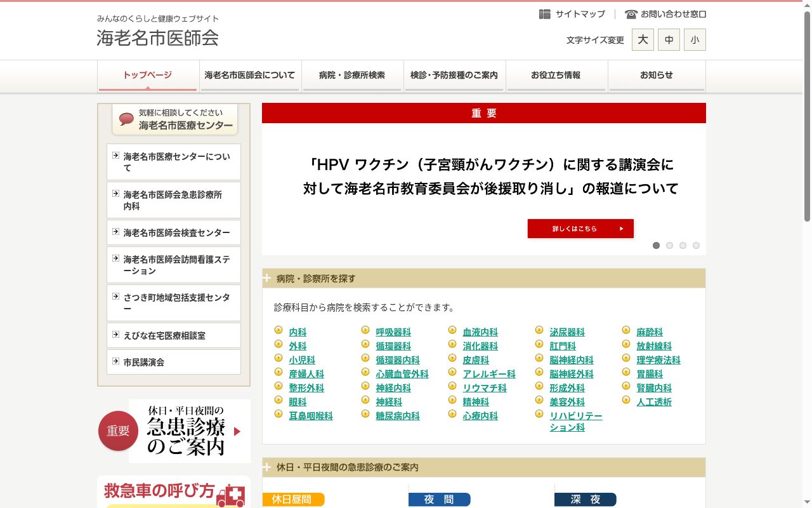Click 海老名市医療センター speech bubble banner
Screen dimensions: 812x508
click(174, 119)
